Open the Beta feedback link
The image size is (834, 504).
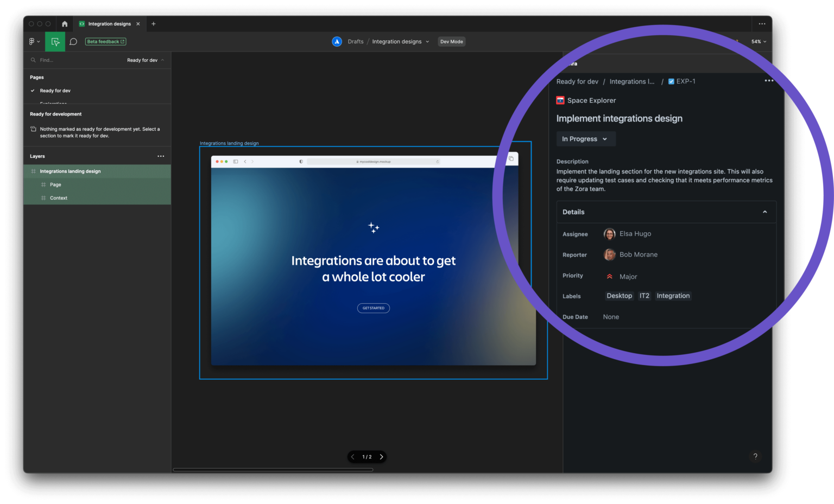pos(105,41)
